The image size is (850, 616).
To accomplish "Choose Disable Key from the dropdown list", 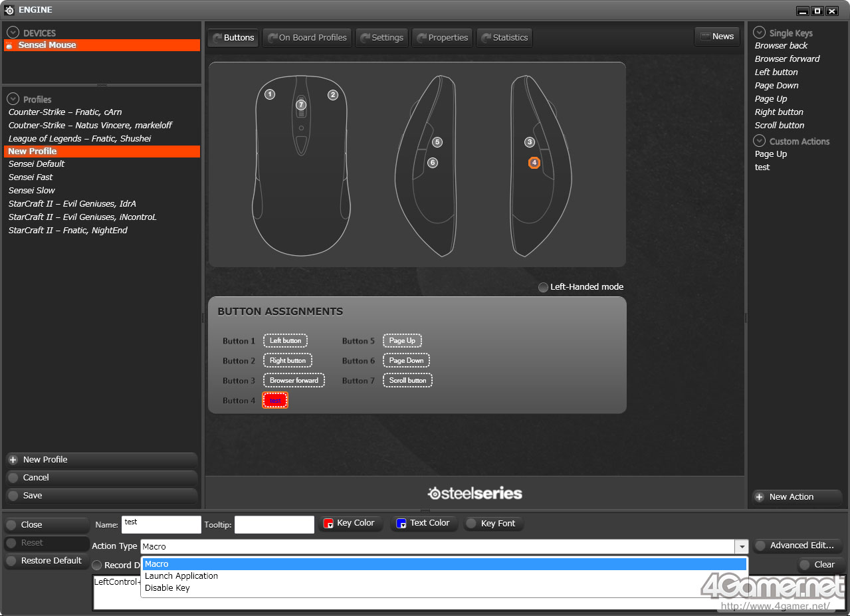I will coord(444,588).
